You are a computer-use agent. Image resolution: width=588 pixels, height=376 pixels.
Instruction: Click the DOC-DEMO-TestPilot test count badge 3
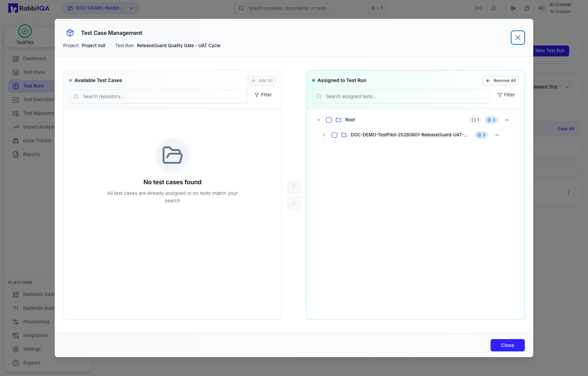point(481,135)
